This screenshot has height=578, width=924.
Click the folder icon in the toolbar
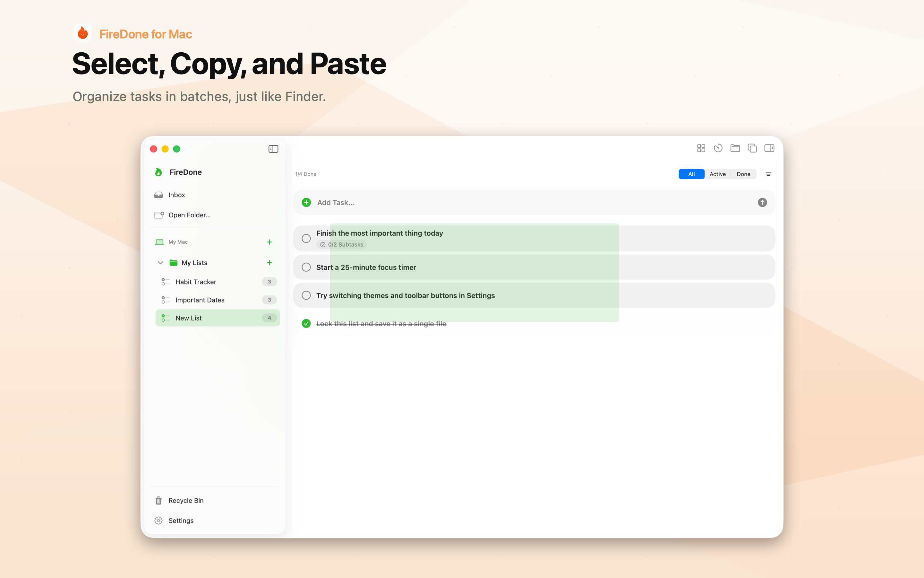pos(735,148)
